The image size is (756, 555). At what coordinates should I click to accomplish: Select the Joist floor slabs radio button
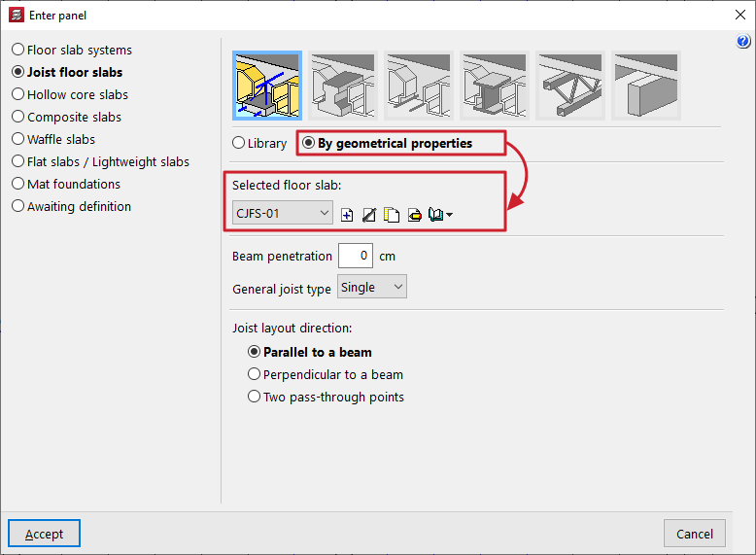click(67, 72)
